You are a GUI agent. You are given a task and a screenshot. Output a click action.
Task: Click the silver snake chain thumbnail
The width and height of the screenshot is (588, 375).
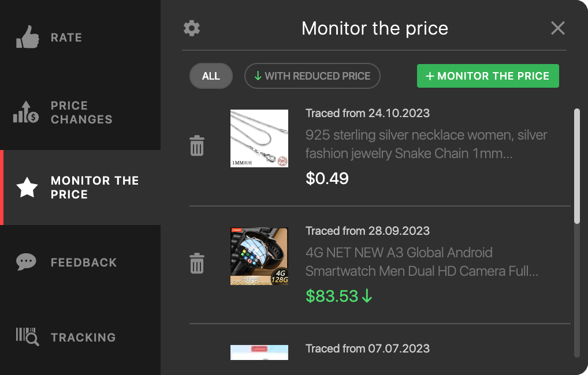tap(259, 138)
